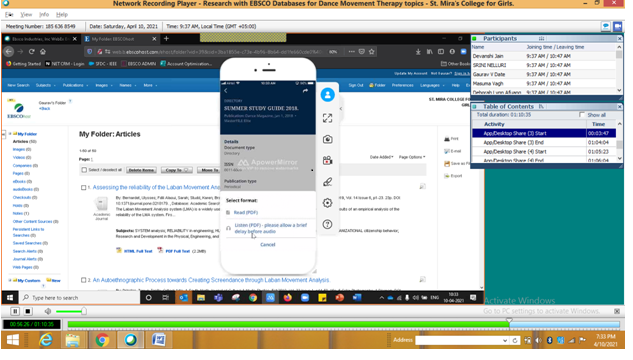This screenshot has height=360, width=633.
Task: Close the Table of Contents panel
Action: tap(619, 107)
